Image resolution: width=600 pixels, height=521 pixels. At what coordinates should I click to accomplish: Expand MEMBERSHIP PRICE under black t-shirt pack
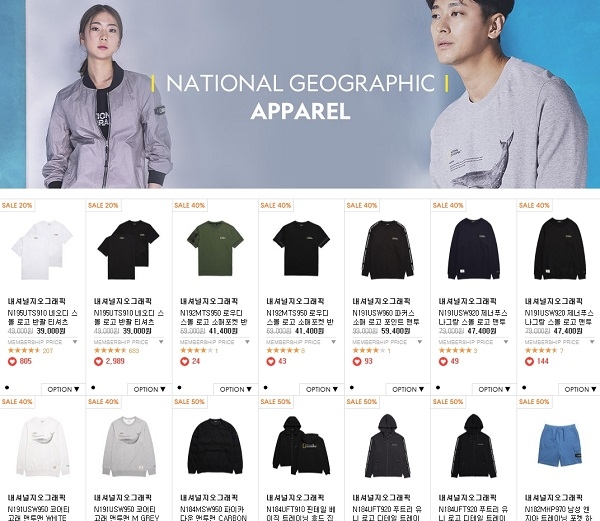(x=129, y=342)
